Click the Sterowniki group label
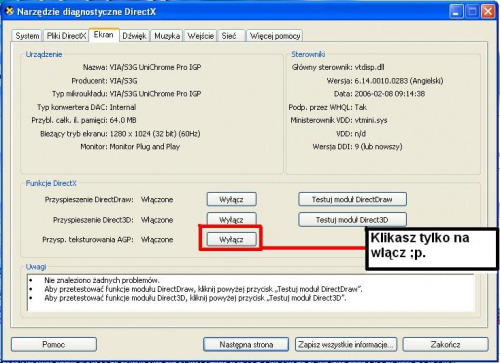Viewport: 500px width, 363px height. coord(308,54)
